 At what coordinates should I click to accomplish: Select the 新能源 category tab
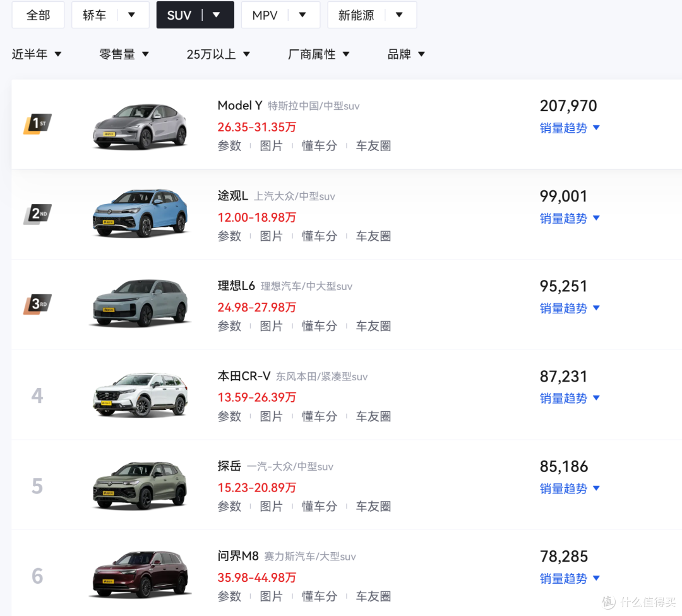(x=356, y=15)
